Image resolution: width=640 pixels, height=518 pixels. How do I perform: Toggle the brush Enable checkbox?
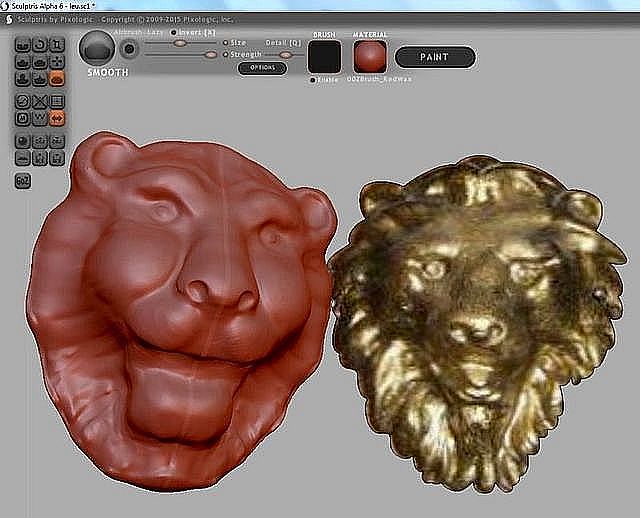[312, 79]
